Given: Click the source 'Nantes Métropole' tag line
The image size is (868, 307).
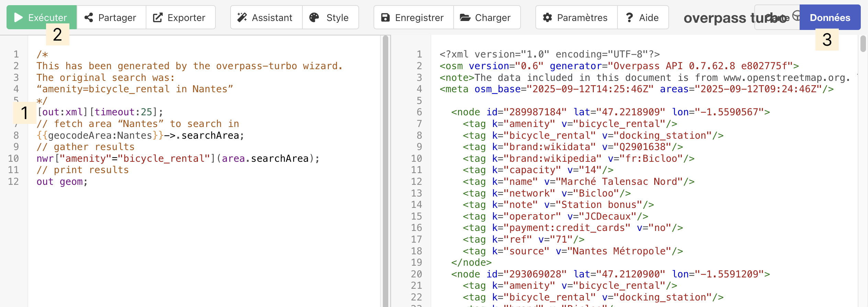Looking at the screenshot, I should click(x=573, y=251).
